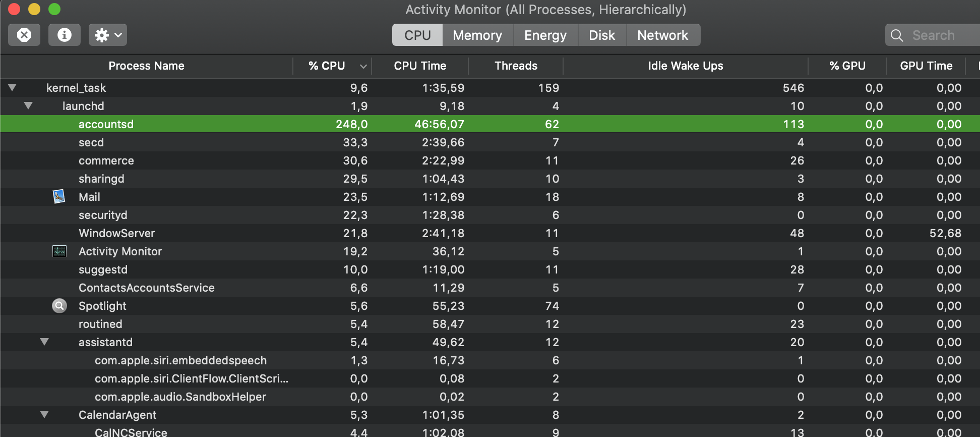The width and height of the screenshot is (980, 437).
Task: Select the routined process
Action: [x=490, y=323]
